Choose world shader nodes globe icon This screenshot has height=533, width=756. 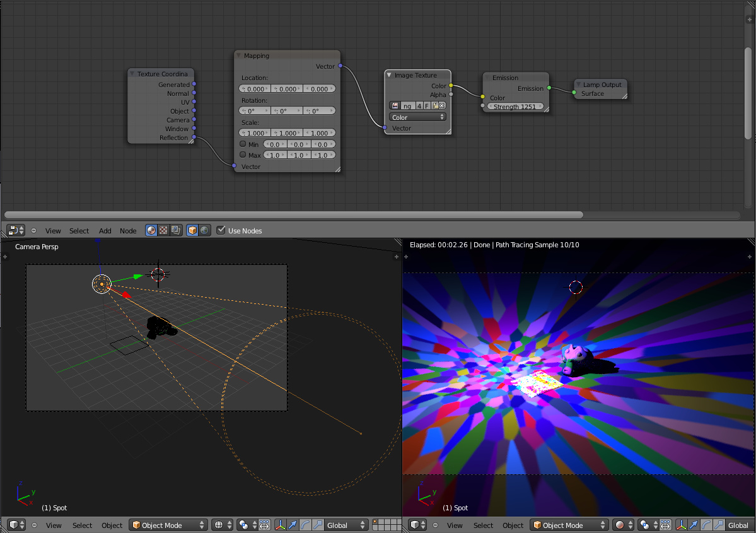click(x=204, y=231)
